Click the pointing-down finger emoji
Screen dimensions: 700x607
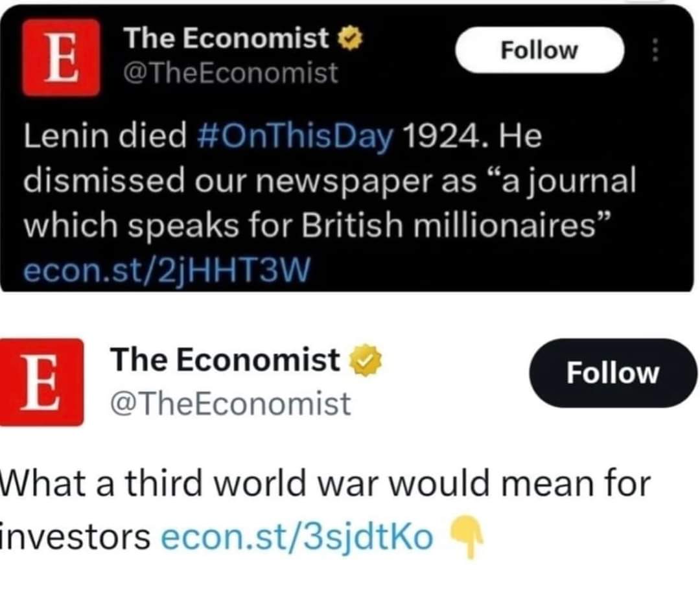(469, 536)
